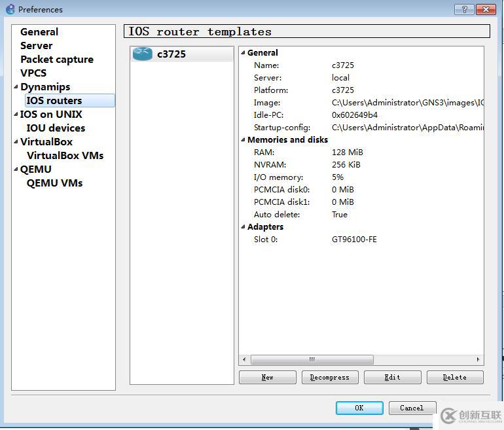The height and width of the screenshot is (430, 504).
Task: Click the Slot 0 value GT96100-FE
Action: [x=354, y=240]
